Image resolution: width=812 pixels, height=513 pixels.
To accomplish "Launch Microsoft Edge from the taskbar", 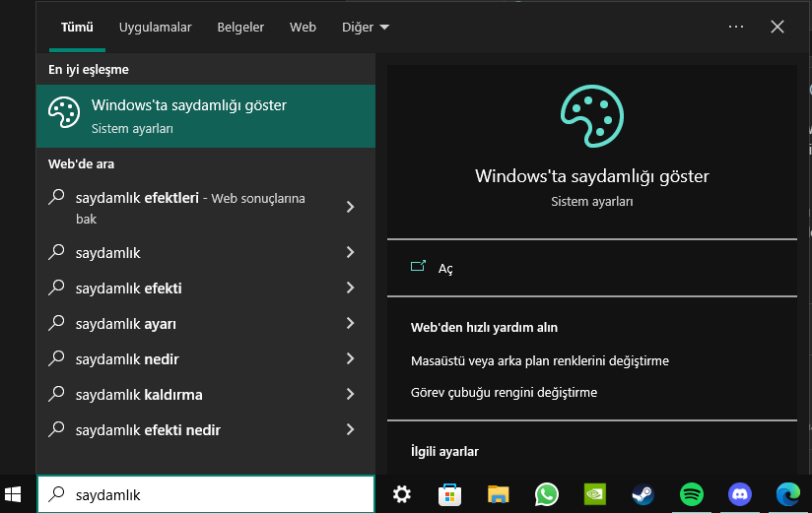I will point(787,494).
